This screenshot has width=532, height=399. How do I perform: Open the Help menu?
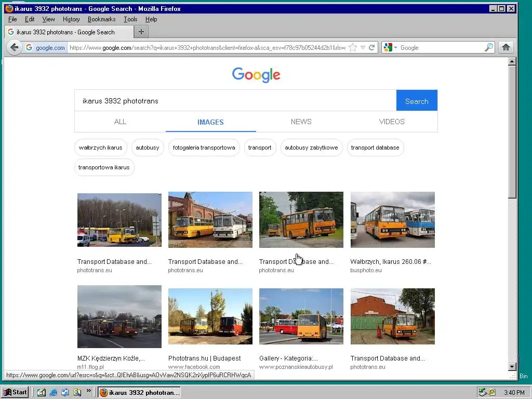click(151, 19)
